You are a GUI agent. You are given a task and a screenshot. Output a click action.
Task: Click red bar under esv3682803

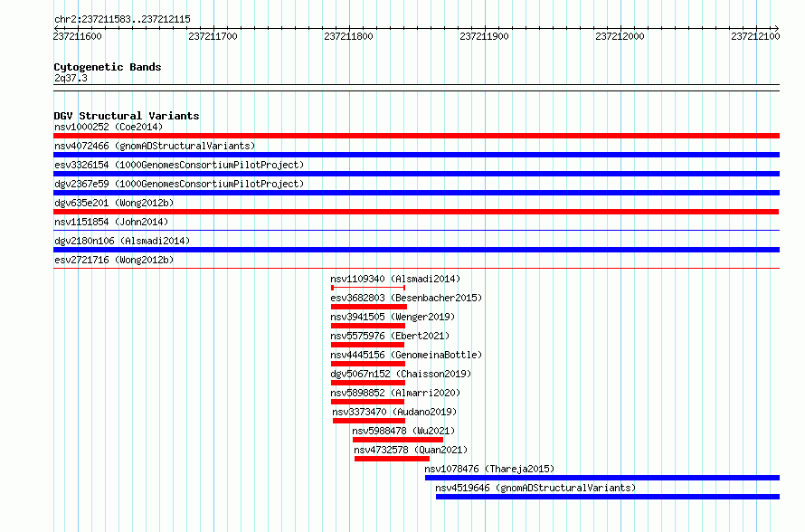pos(369,307)
